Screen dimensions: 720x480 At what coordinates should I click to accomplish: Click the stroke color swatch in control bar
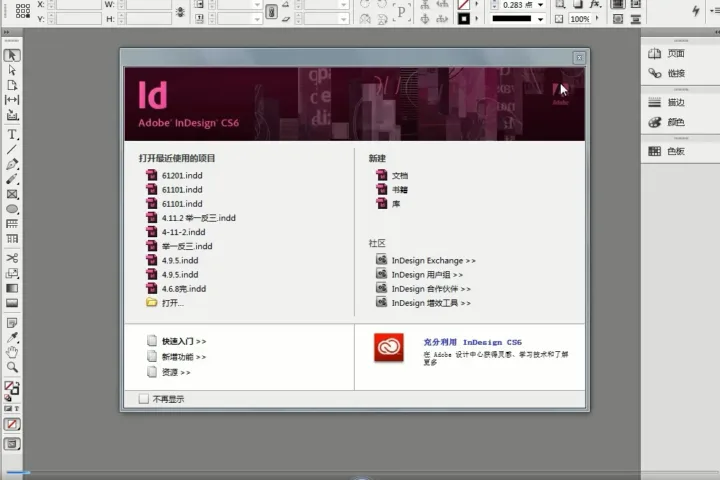tap(463, 19)
